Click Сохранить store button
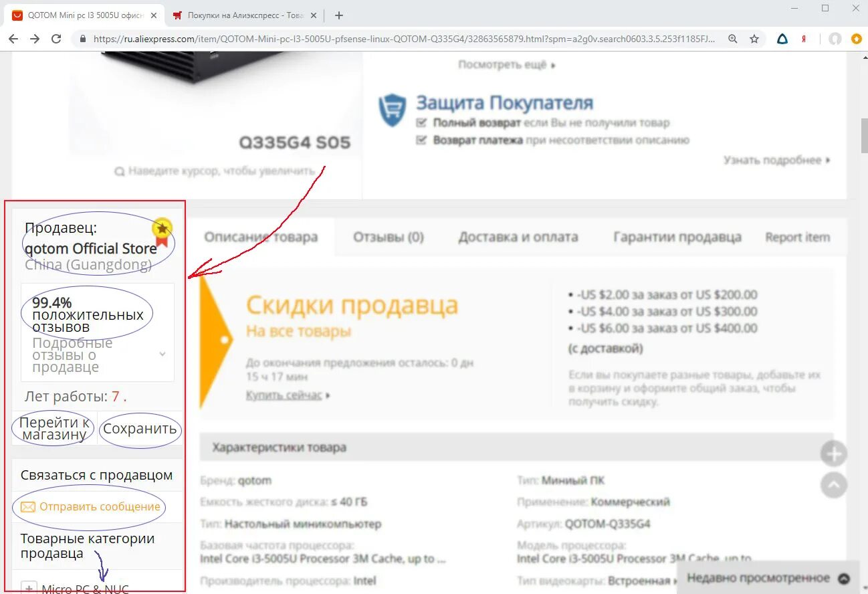 (140, 429)
